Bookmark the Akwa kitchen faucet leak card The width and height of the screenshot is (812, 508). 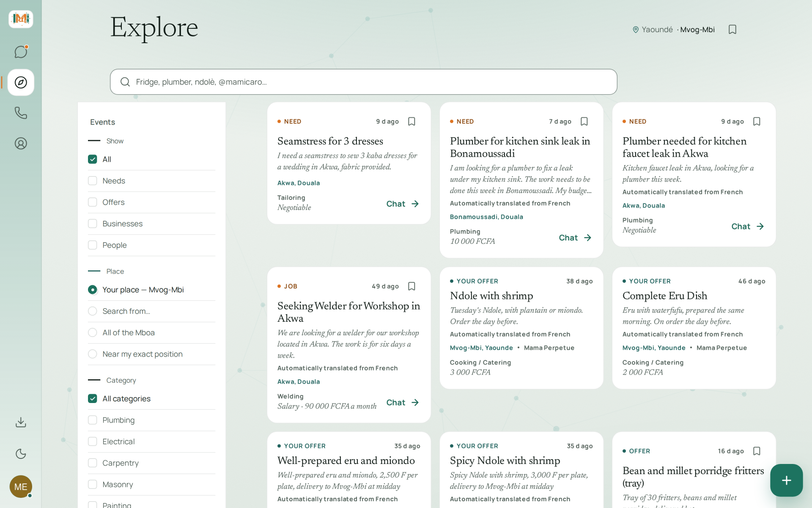pos(757,121)
